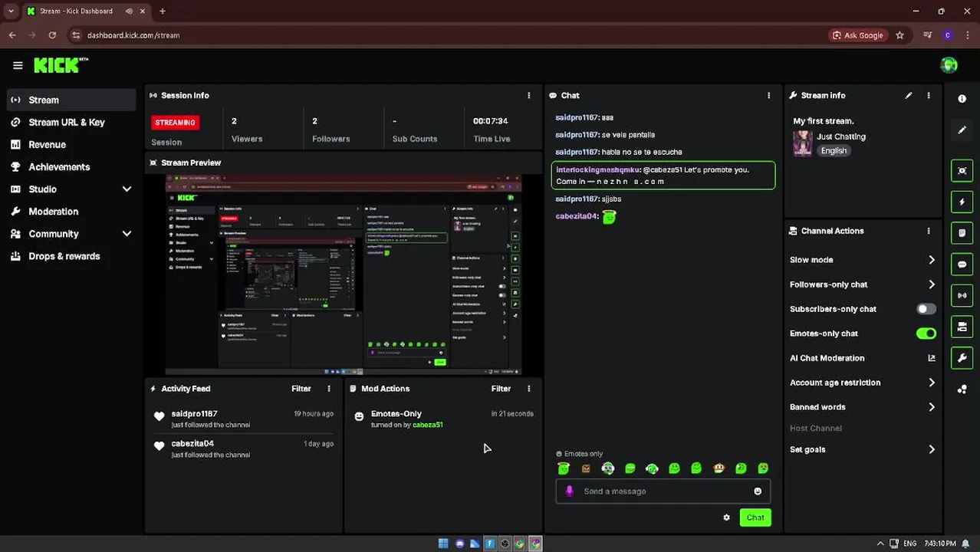This screenshot has width=980, height=552.
Task: Open notifications bell in system tray
Action: tap(965, 544)
